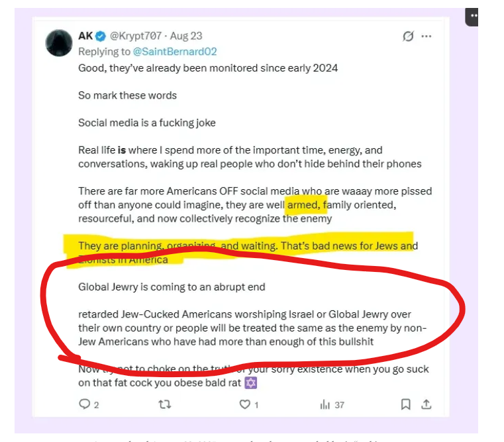Open the @Krypt707 handle link
Image resolution: width=504 pixels, height=442 pixels.
coord(135,37)
